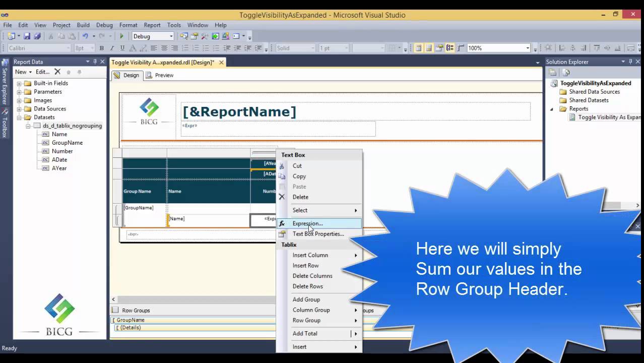Expand the Parameters folder node
644x363 pixels.
pyautogui.click(x=19, y=92)
